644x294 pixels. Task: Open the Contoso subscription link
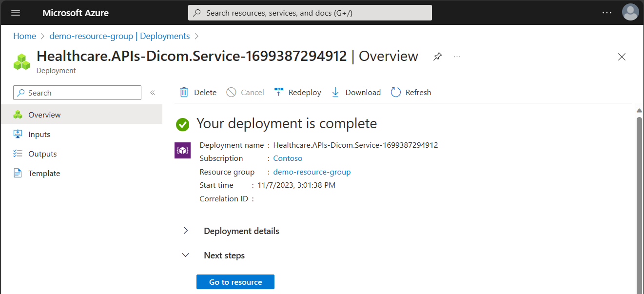click(x=288, y=158)
